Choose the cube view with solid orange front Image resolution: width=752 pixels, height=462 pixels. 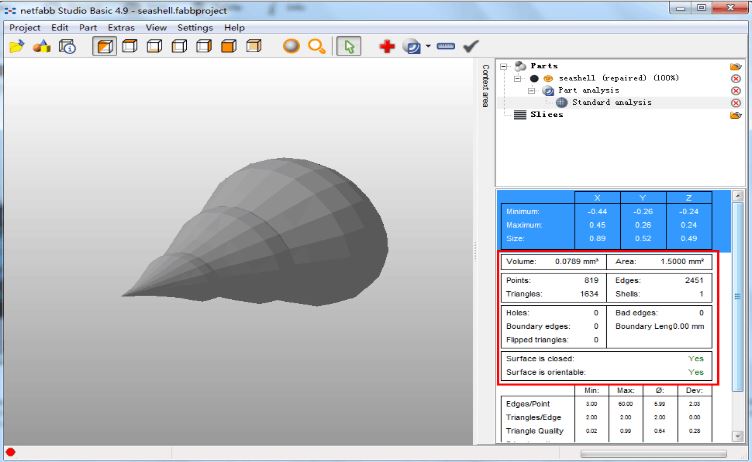(229, 46)
